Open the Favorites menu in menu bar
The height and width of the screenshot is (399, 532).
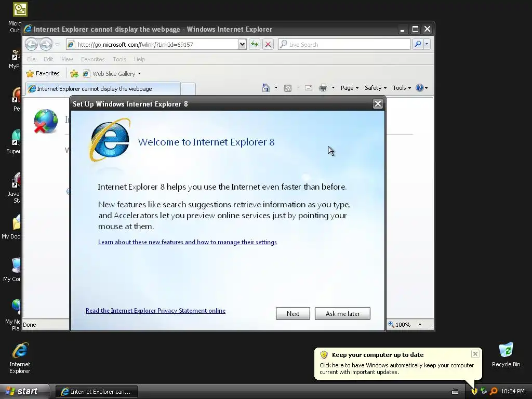click(x=92, y=59)
